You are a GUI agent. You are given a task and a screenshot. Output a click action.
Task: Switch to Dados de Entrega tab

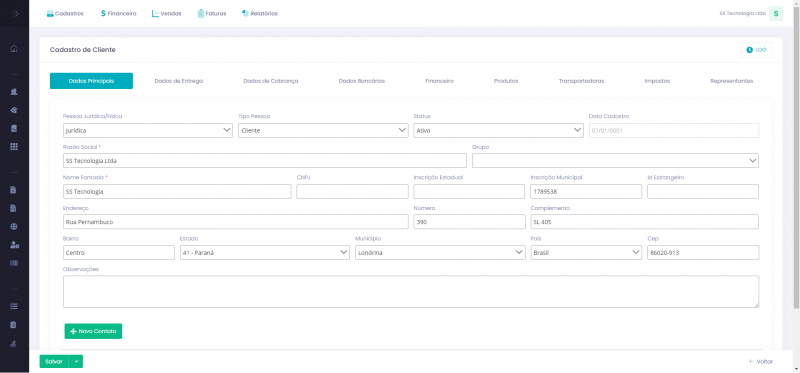pos(179,81)
